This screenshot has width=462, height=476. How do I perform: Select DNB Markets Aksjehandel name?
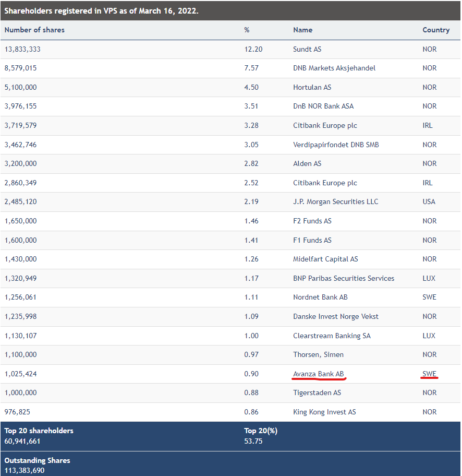pos(334,68)
